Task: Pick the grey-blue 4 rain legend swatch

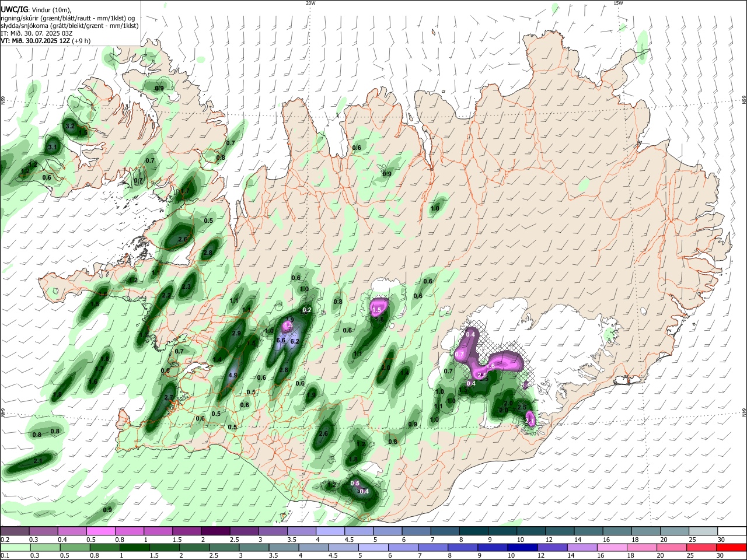Action: coord(313,547)
